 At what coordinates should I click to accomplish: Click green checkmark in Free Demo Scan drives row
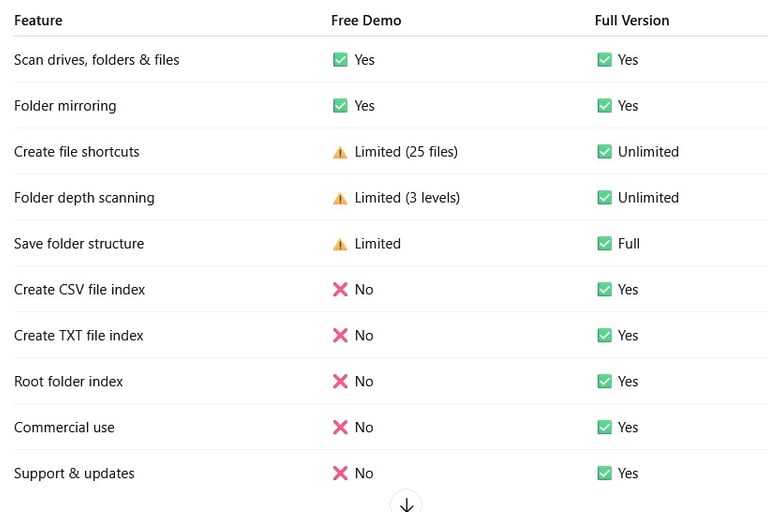point(340,60)
